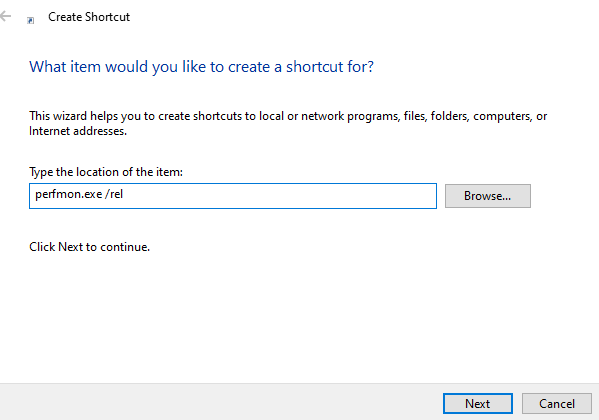Click the 'Click Next to continue.' text
Image resolution: width=599 pixels, height=420 pixels.
point(89,247)
